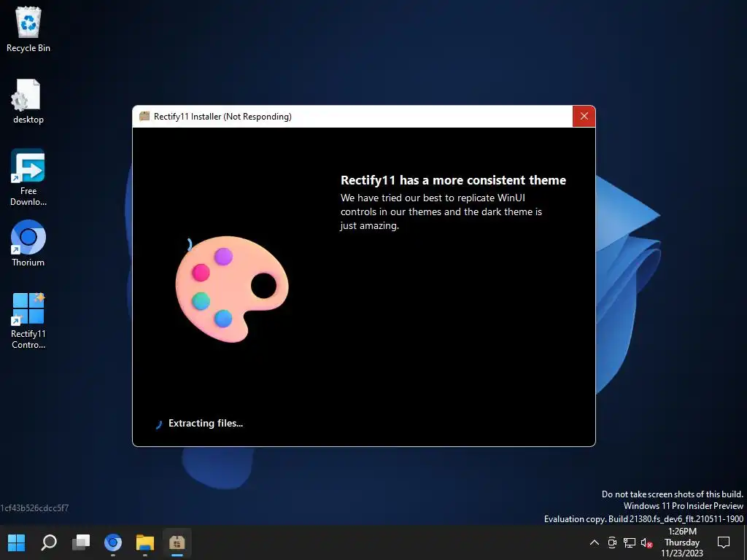Select the desktop file icon
747x560 pixels.
(28, 101)
